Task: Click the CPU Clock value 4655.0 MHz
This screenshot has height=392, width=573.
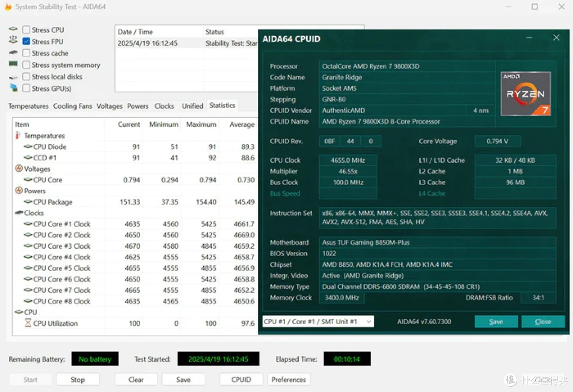Action: (x=348, y=160)
